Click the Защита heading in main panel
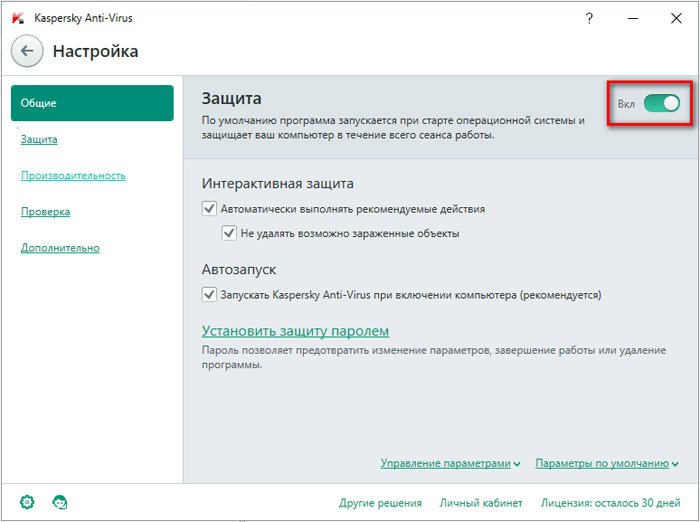700x522 pixels. click(231, 98)
